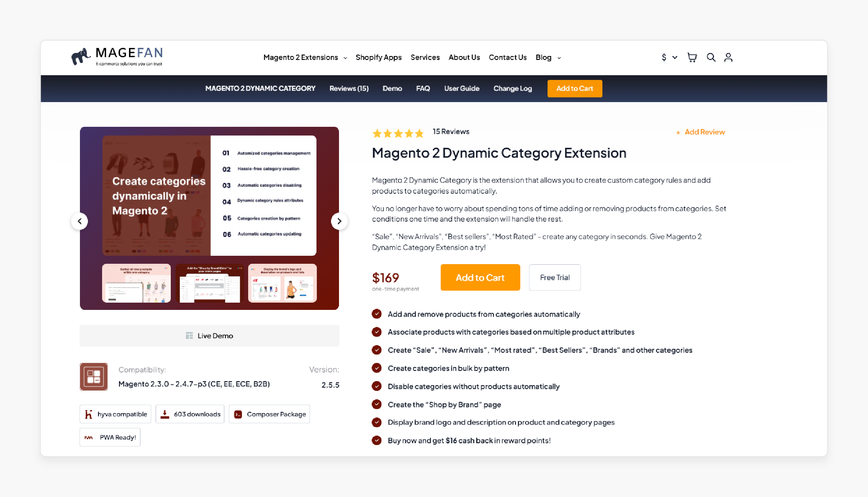Click the downloads arrow icon
This screenshot has width=868, height=497.
pos(165,414)
